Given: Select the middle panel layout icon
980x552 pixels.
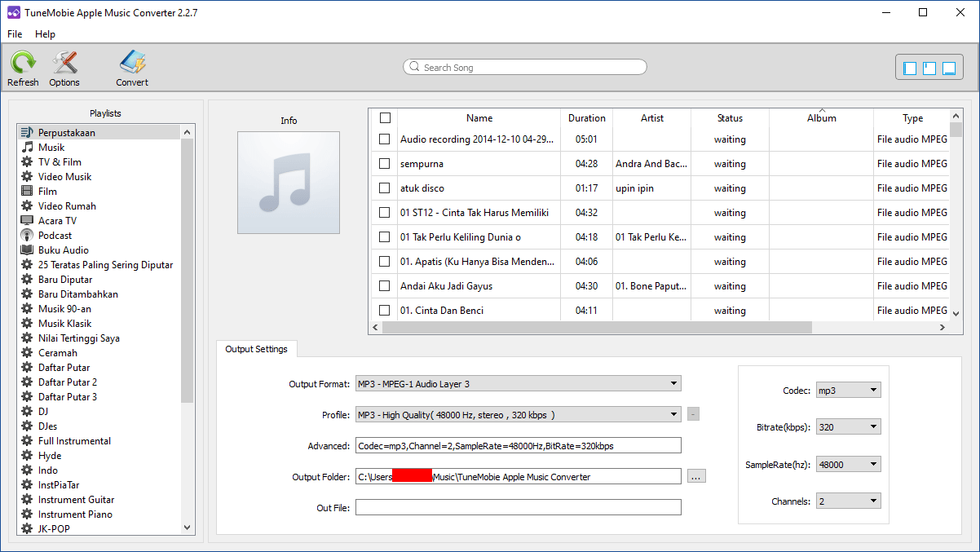Looking at the screenshot, I should (x=929, y=68).
